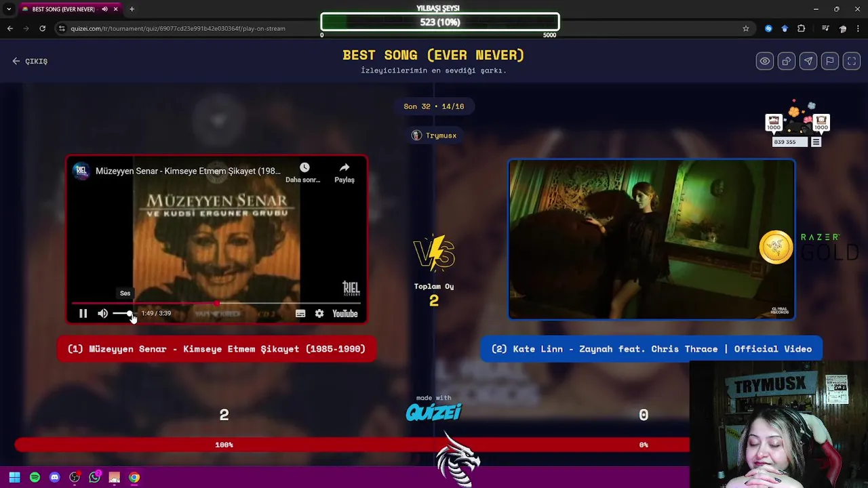The image size is (868, 488).
Task: Pause the YouTube video playback
Action: tap(83, 313)
